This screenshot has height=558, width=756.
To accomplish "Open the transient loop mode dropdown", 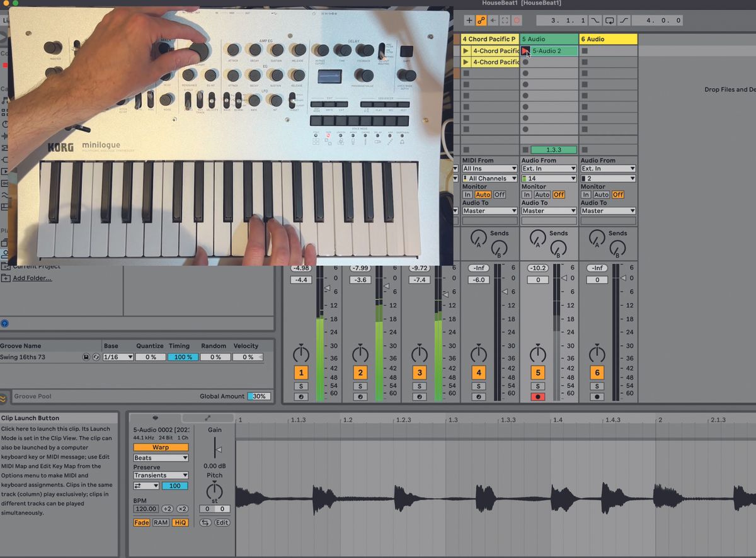I will pos(146,486).
